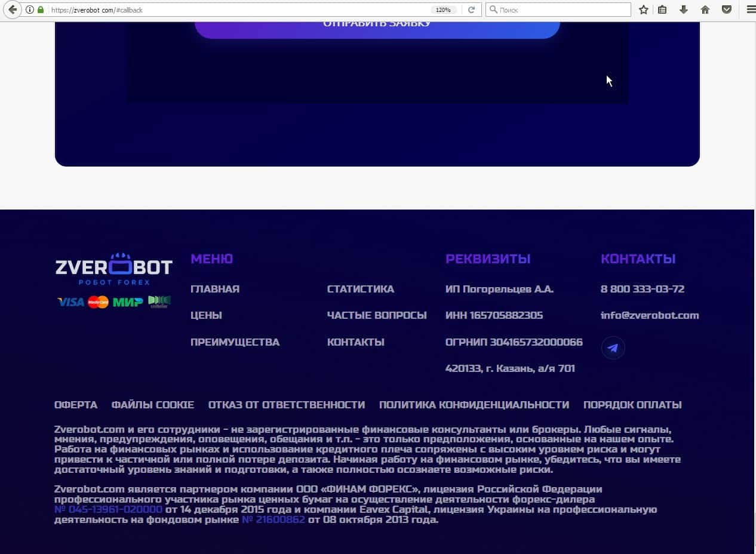This screenshot has height=554, width=756.
Task: Open СТАТИСТИКА footer menu link
Action: pyautogui.click(x=361, y=289)
